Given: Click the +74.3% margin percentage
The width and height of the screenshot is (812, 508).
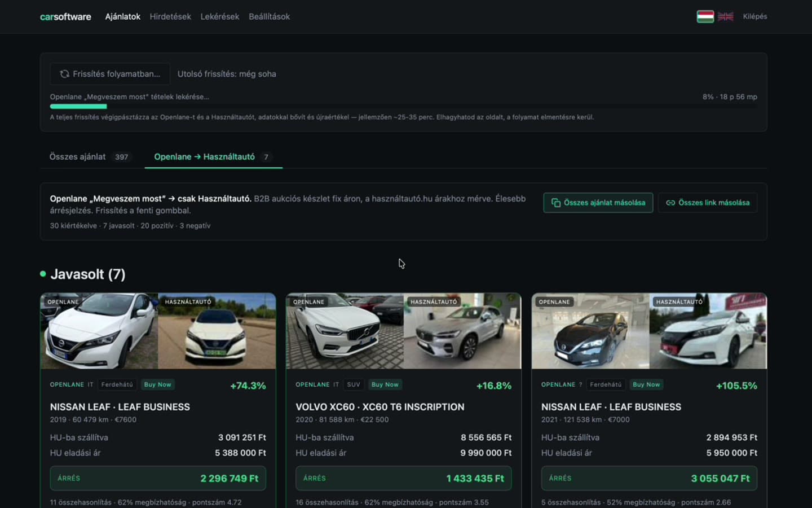Looking at the screenshot, I should click(x=248, y=386).
